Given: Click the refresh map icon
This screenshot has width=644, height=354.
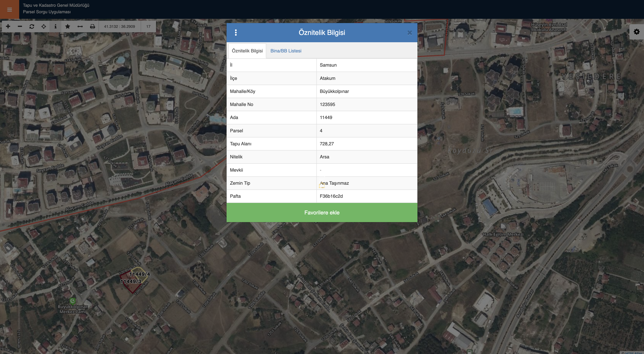Looking at the screenshot, I should tap(32, 26).
